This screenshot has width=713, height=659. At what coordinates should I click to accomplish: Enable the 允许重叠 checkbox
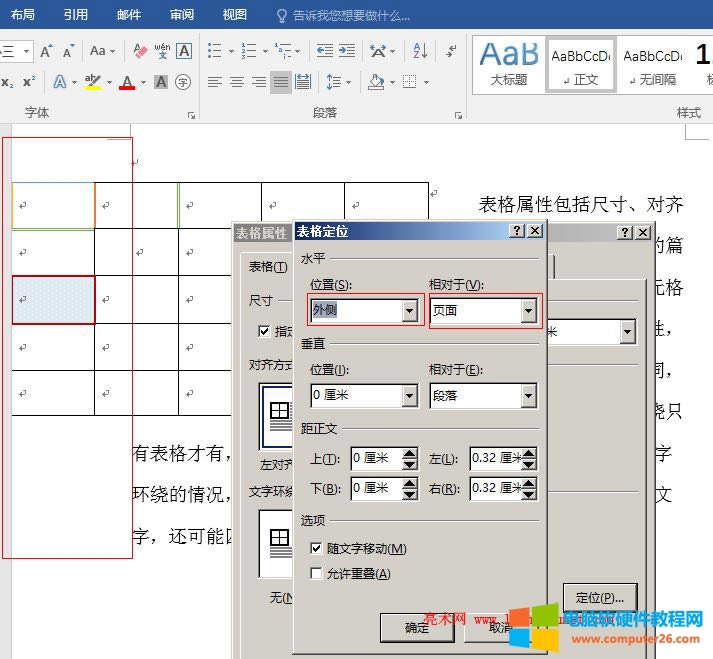317,574
